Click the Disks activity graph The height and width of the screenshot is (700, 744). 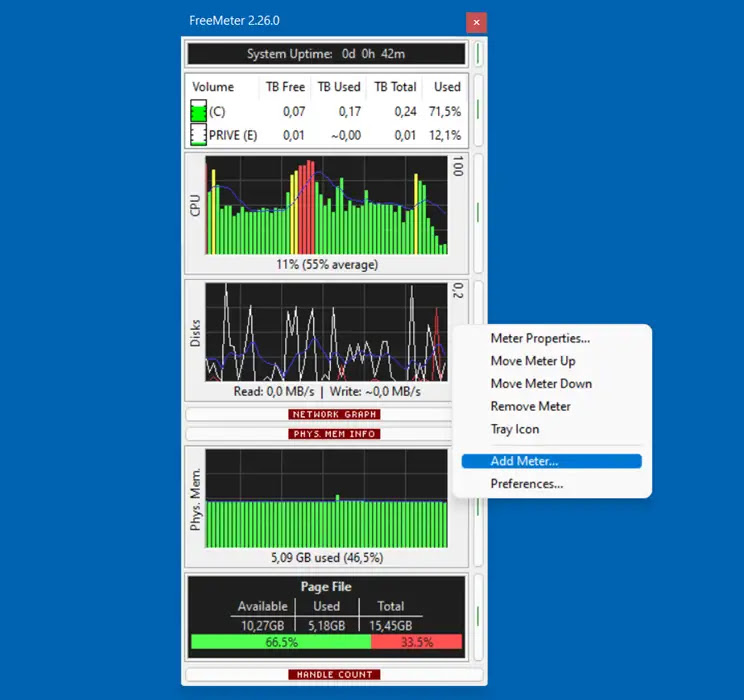[x=326, y=332]
